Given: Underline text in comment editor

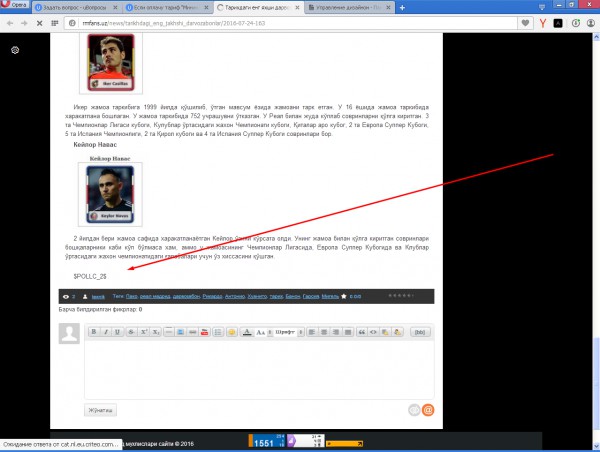Looking at the screenshot, I should click(x=117, y=332).
